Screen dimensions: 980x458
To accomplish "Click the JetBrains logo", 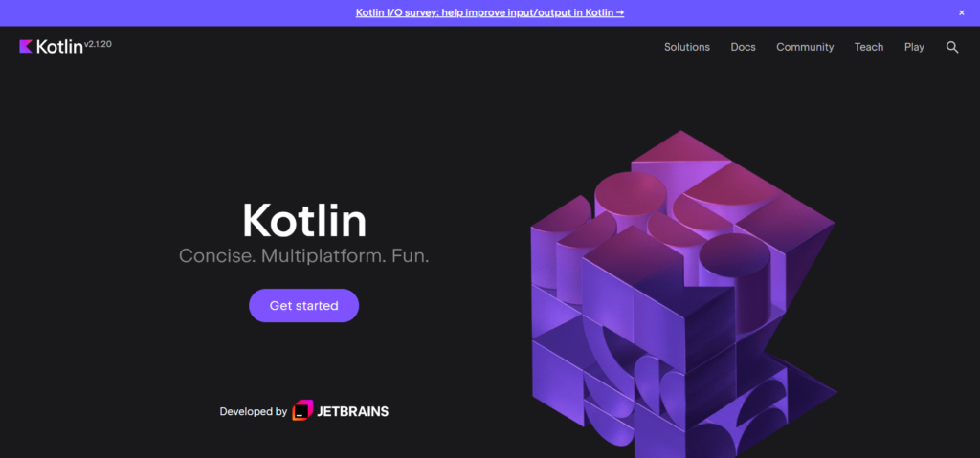I will click(x=341, y=411).
